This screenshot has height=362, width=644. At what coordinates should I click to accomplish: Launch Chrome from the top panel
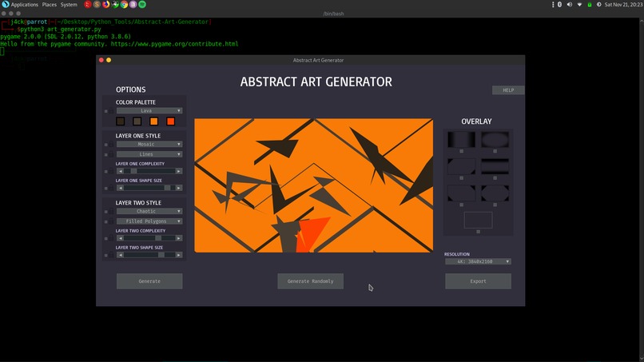124,5
